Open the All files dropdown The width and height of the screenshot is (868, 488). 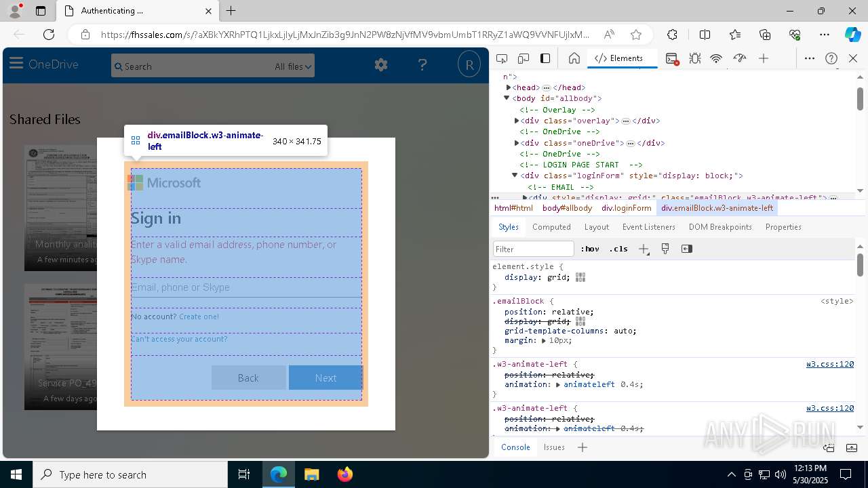[x=293, y=66]
